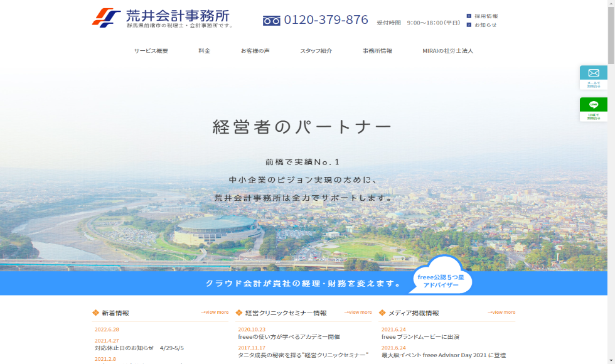Open the お知らせ link in header
615x364 pixels.
(x=485, y=25)
